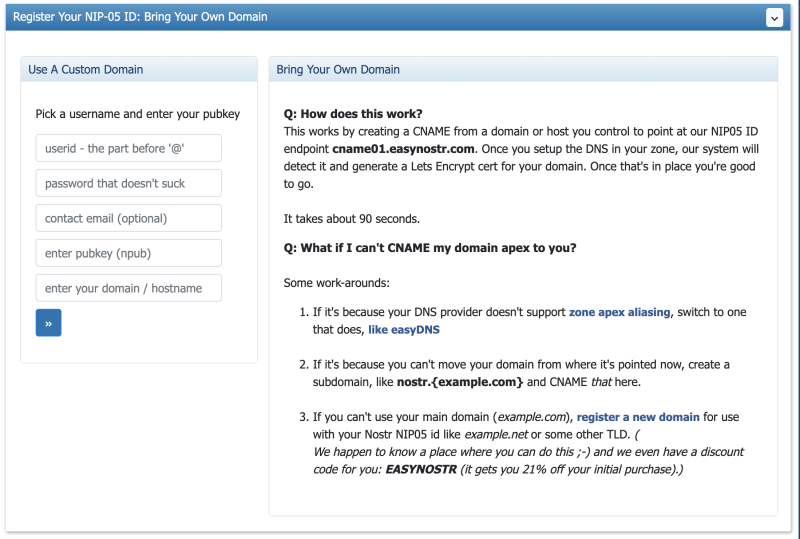Click the 'It takes about 90 seconds' text
800x539 pixels.
click(352, 219)
